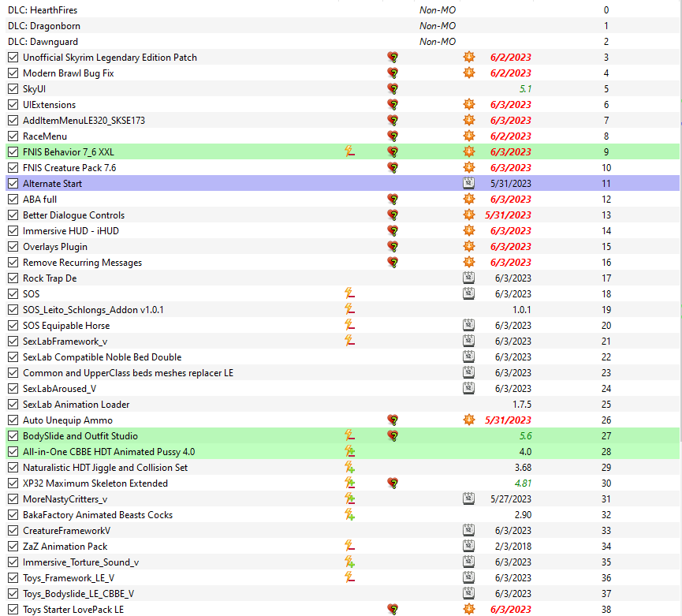Click the lightning plus icon on BakaFactory Animated Beasts row
This screenshot has height=616, width=682.
[x=350, y=514]
